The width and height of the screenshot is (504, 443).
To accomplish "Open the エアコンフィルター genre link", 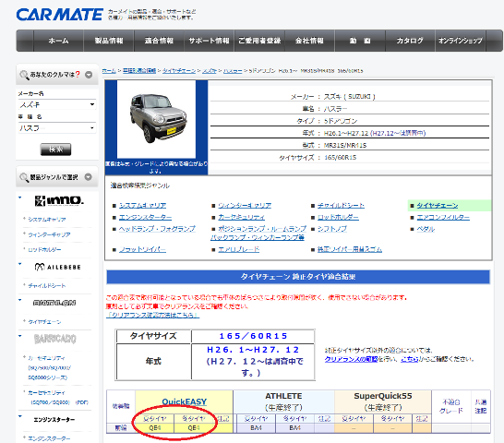I will click(443, 217).
